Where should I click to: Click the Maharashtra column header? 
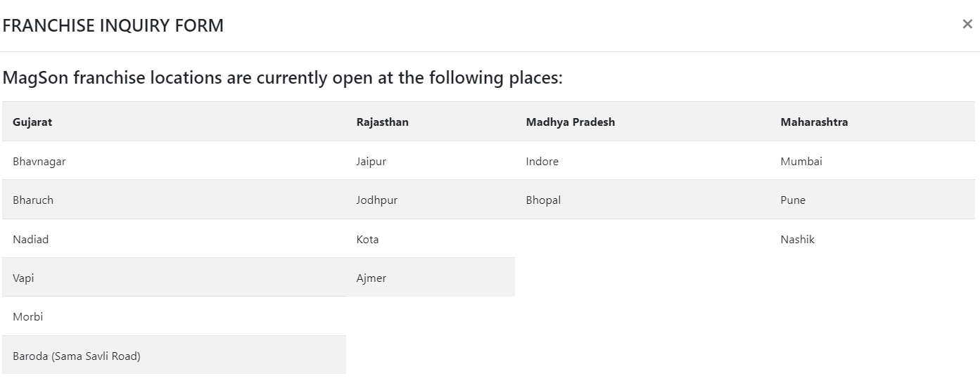coord(872,122)
